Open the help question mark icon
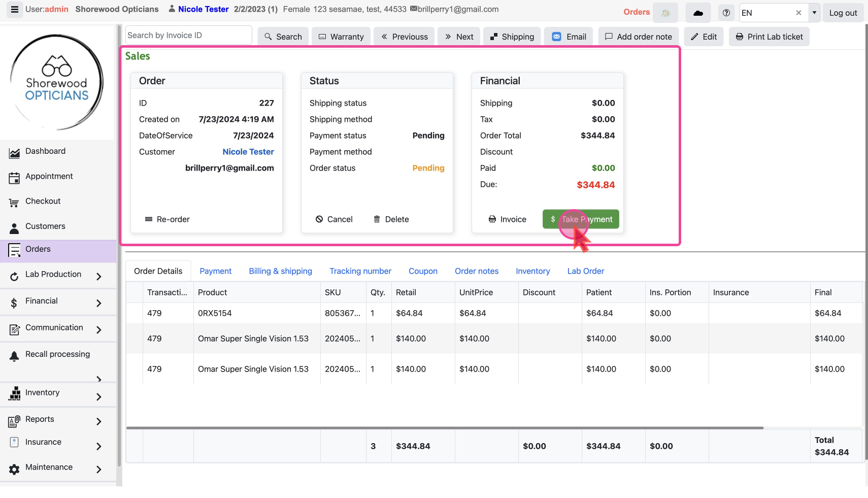 tap(726, 13)
